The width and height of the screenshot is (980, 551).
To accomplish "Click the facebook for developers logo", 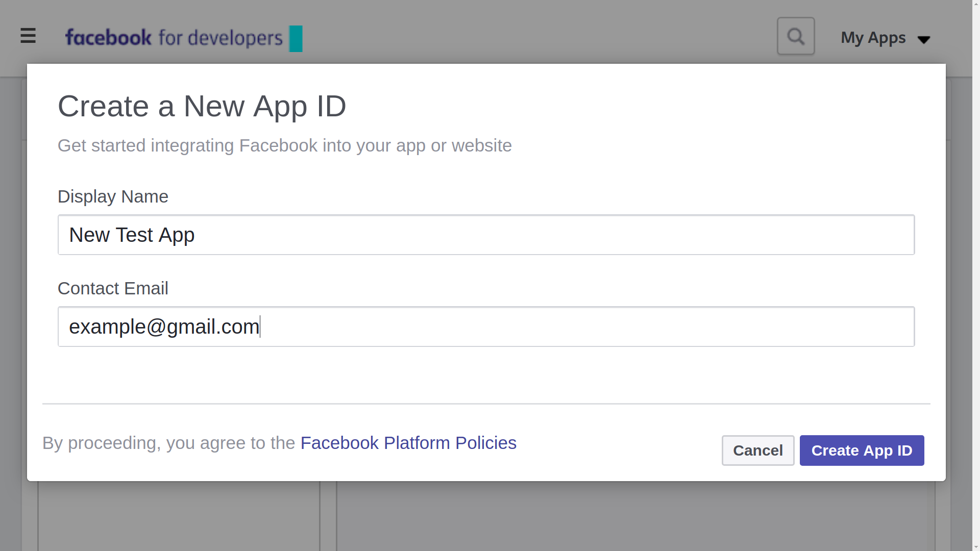I will (184, 38).
